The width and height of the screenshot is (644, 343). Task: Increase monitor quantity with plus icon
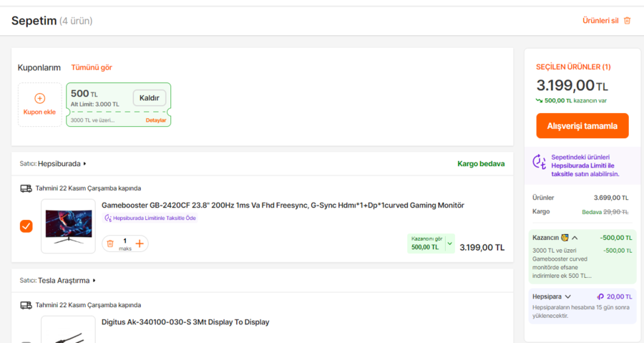(x=140, y=243)
